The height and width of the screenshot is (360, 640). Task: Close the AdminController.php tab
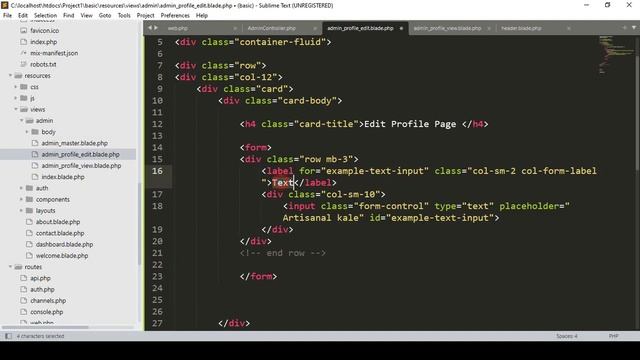click(315, 28)
